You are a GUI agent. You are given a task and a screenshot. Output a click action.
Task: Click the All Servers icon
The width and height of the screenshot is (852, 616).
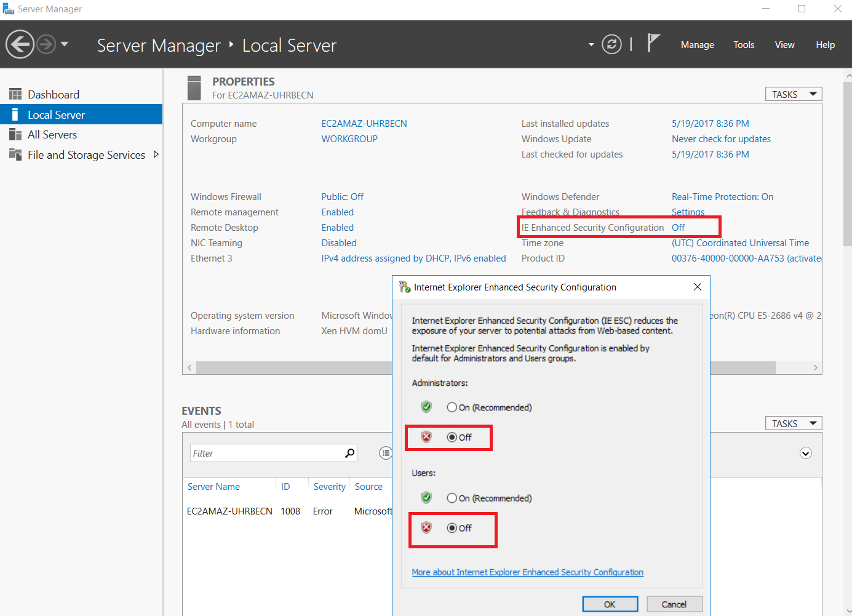pyautogui.click(x=15, y=134)
